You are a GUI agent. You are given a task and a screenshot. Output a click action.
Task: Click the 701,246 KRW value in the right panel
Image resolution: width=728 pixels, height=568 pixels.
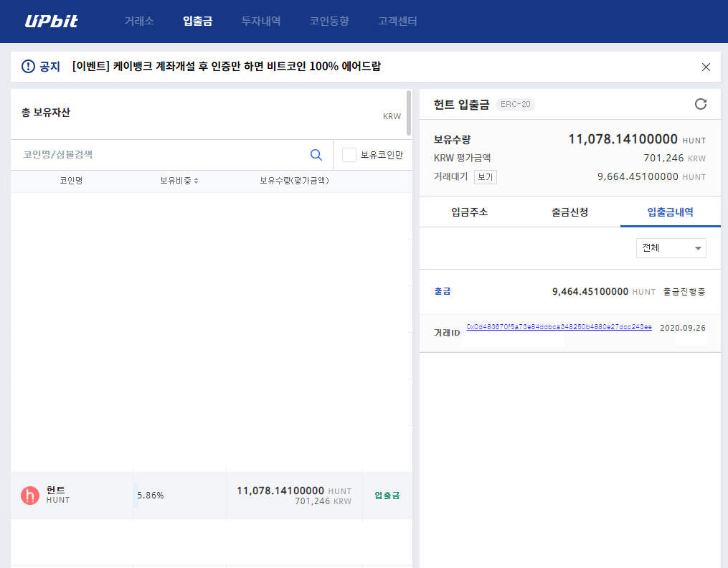click(x=675, y=158)
